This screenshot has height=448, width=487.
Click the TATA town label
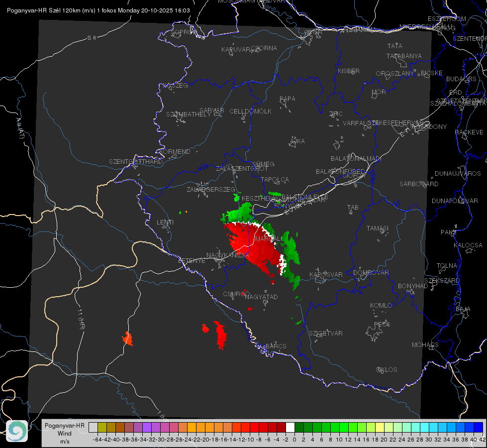395,46
